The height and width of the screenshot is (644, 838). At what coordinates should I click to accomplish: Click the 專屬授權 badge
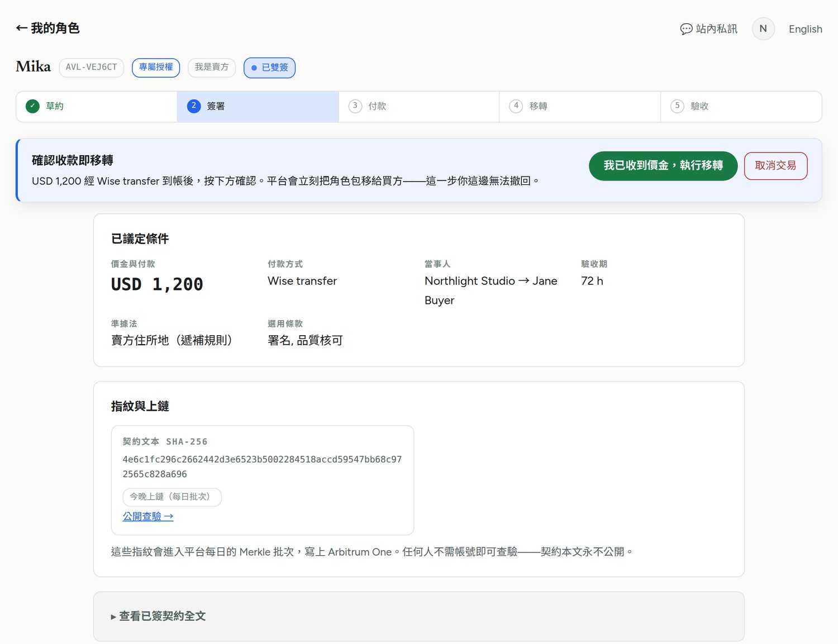coord(156,68)
